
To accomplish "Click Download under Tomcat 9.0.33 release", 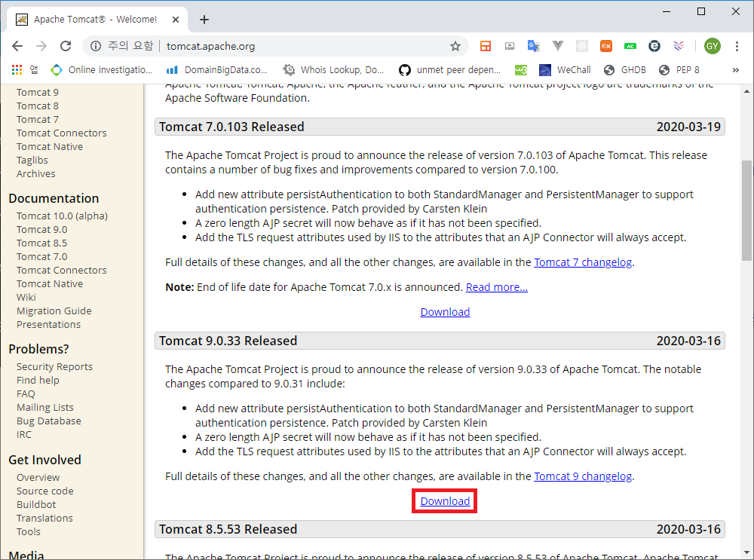I will click(445, 501).
